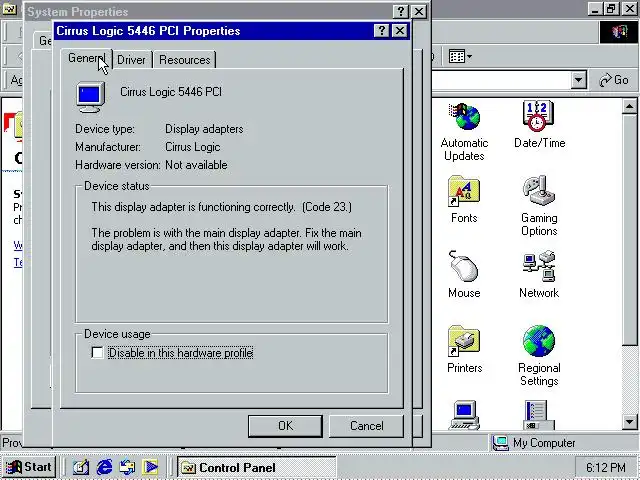Click Cancel in Cirrus Logic Properties

pyautogui.click(x=367, y=426)
